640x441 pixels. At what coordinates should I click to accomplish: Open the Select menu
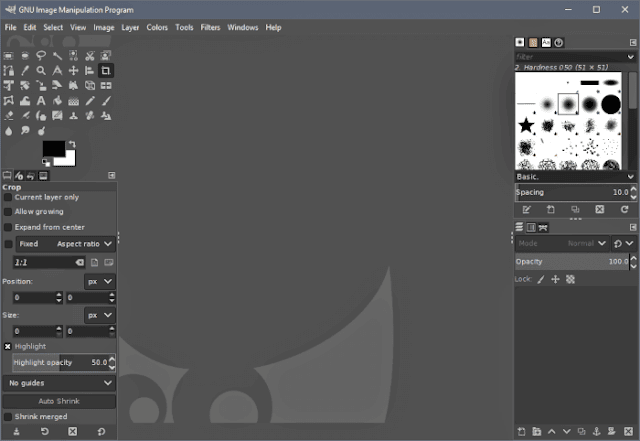click(x=53, y=27)
